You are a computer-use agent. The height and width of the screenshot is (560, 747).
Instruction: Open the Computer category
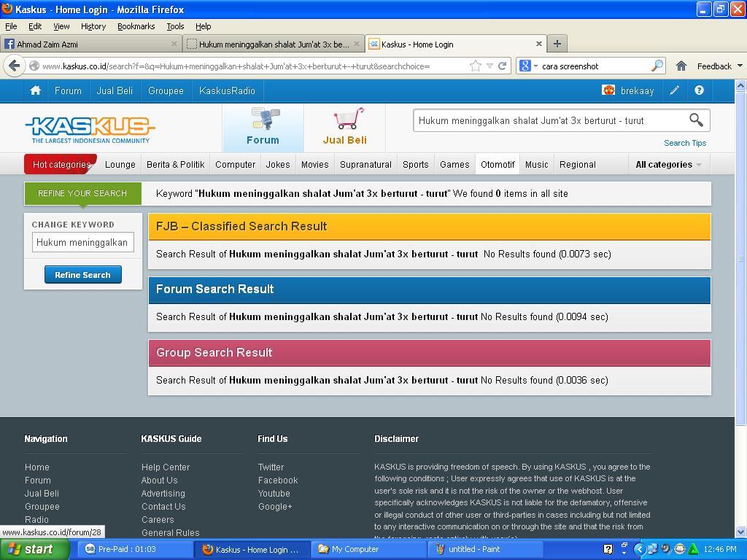[x=236, y=165]
